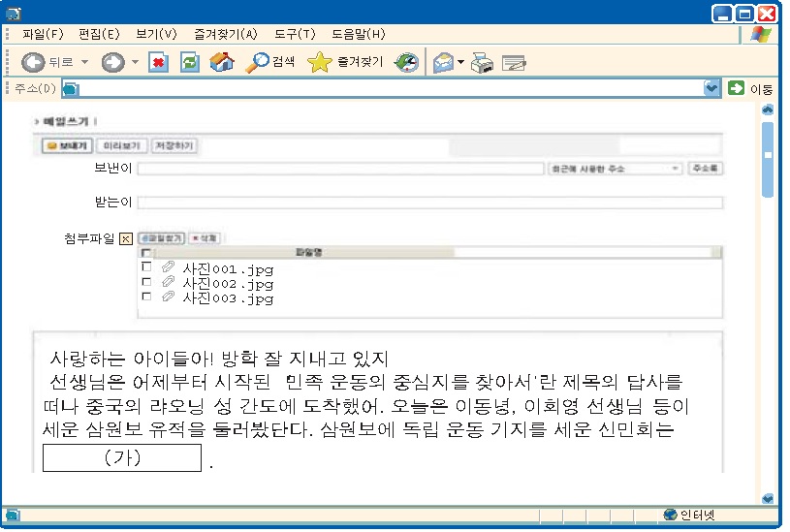Go to the Home page icon
The image size is (790, 532).
tap(222, 62)
